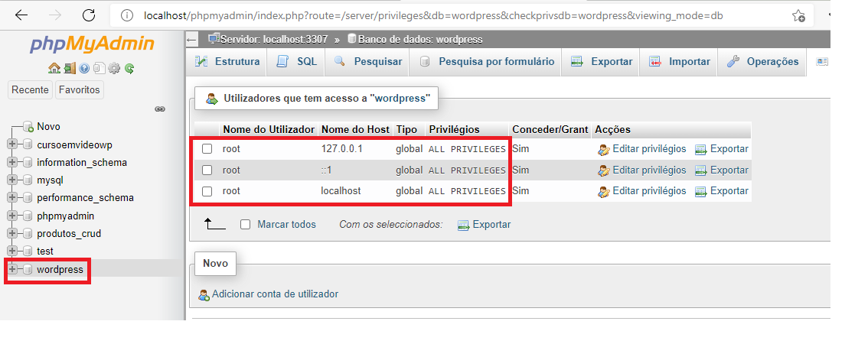
Task: Click the 'mysql' database cylinder icon
Action: [28, 180]
